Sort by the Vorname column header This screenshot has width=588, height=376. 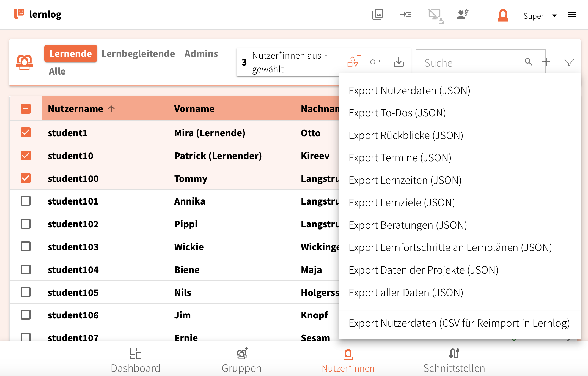[x=194, y=109]
